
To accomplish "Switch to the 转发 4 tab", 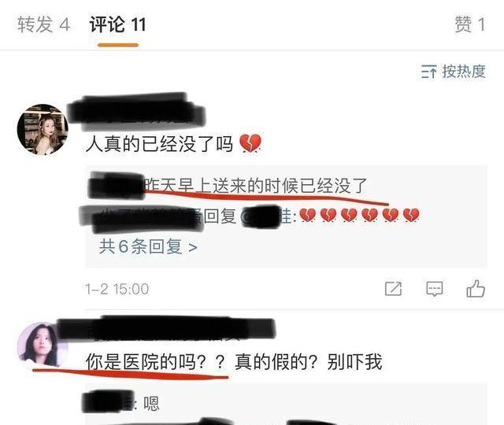I will 43,24.
